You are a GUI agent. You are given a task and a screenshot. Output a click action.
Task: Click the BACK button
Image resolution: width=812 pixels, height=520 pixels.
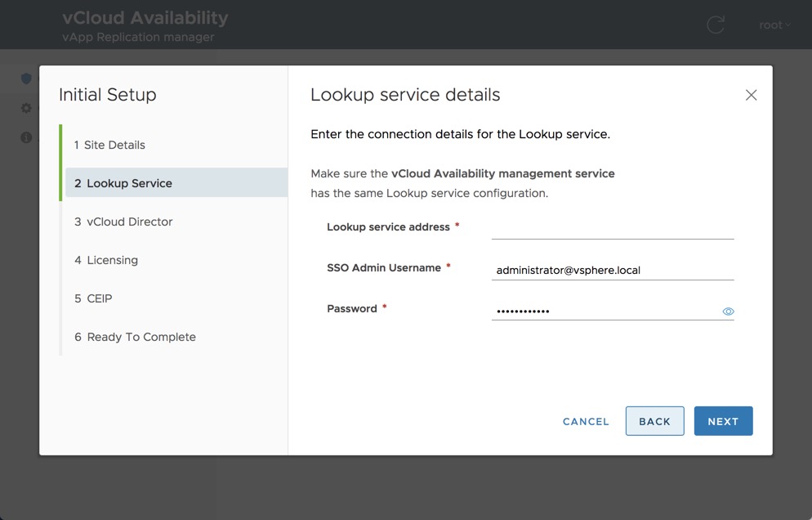point(654,421)
